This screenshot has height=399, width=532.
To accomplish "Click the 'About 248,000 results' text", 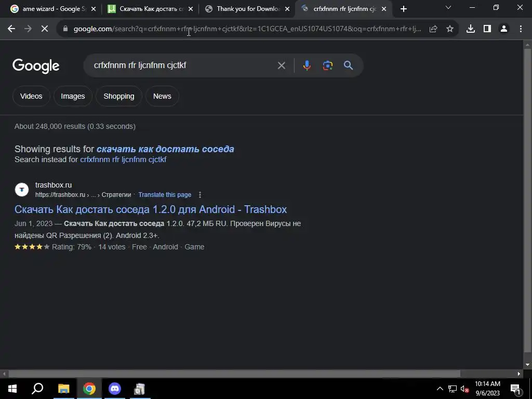I will coord(75,127).
